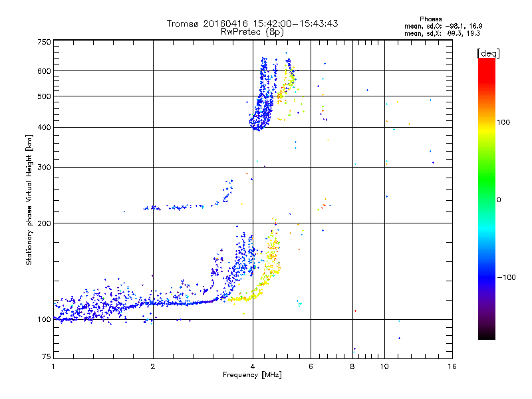The width and height of the screenshot is (532, 399).
Task: Click the y-axis '500' tick label
Action: [44, 96]
